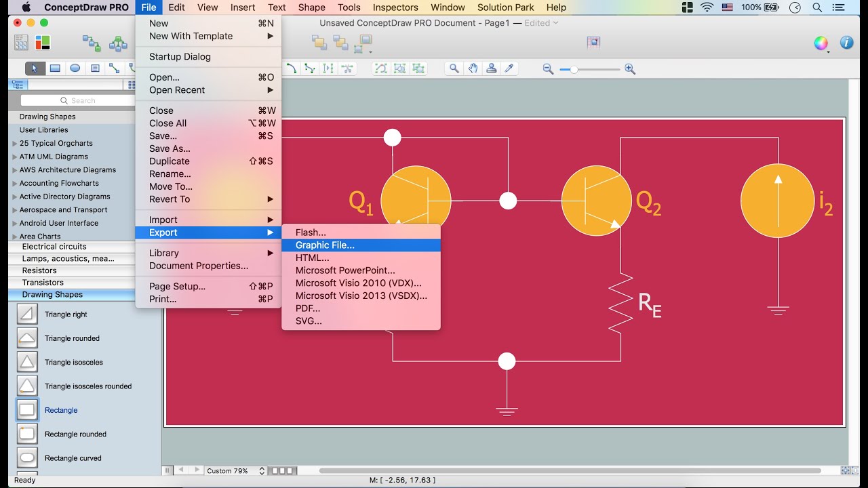
Task: Pick the Triangle right shape icon
Action: (27, 314)
